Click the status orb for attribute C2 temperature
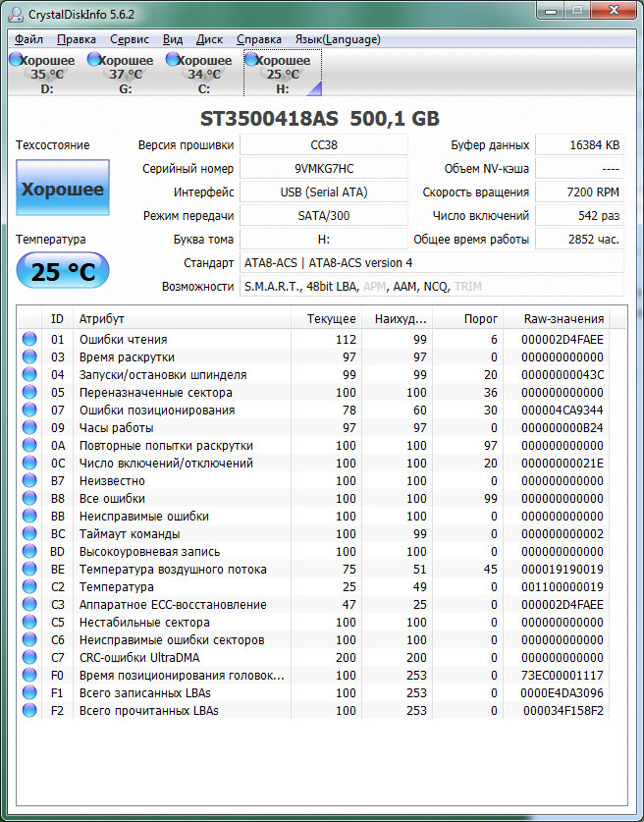Viewport: 644px width, 822px height. (29, 587)
